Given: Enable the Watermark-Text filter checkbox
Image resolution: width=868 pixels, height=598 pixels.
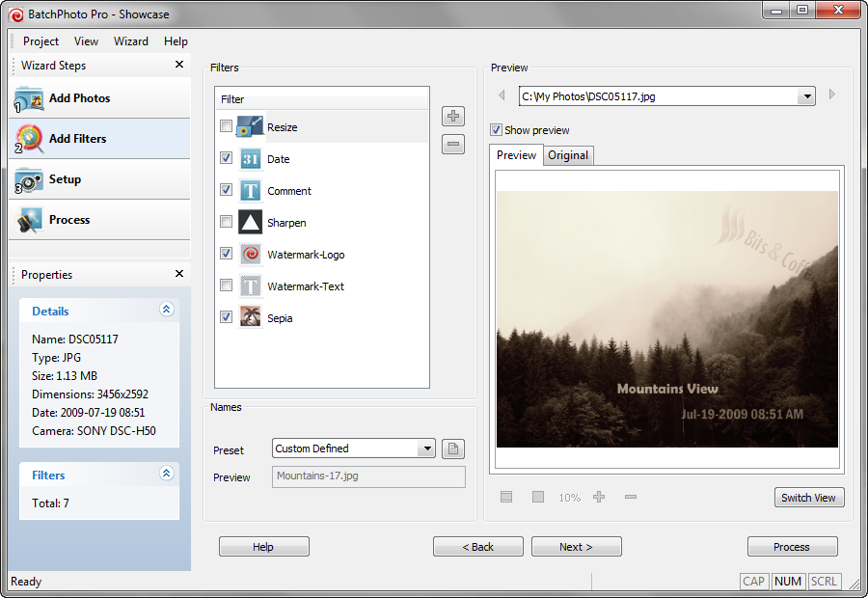Looking at the screenshot, I should point(226,285).
